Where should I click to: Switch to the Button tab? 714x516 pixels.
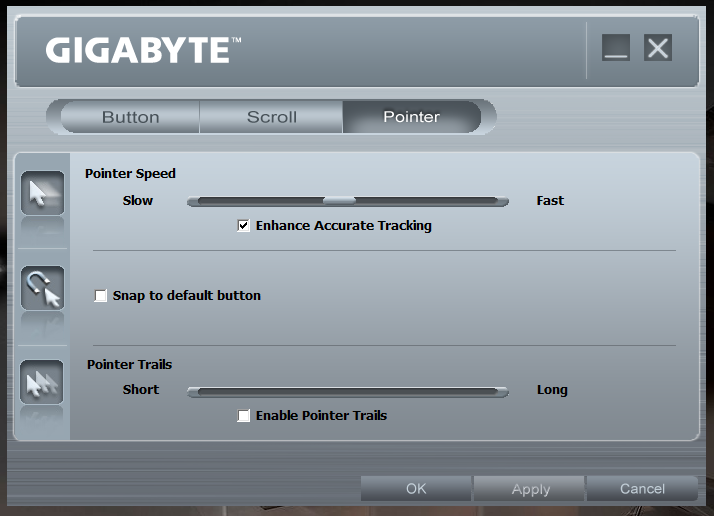[x=130, y=117]
